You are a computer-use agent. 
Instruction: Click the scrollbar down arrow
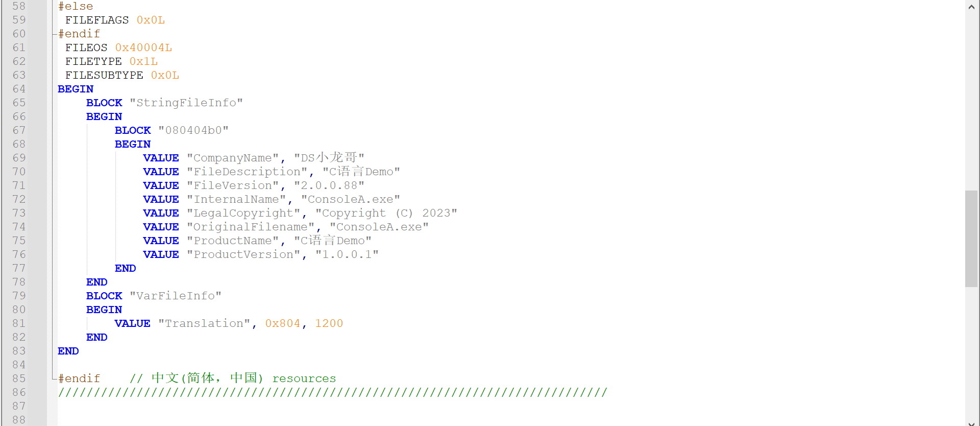tap(971, 423)
